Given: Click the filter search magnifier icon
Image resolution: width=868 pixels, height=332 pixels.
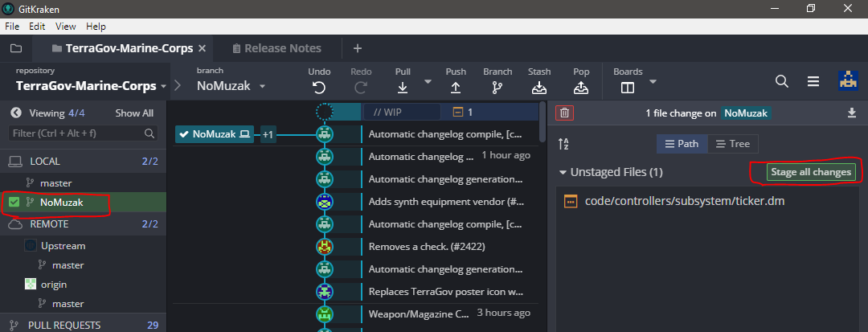Looking at the screenshot, I should click(149, 133).
